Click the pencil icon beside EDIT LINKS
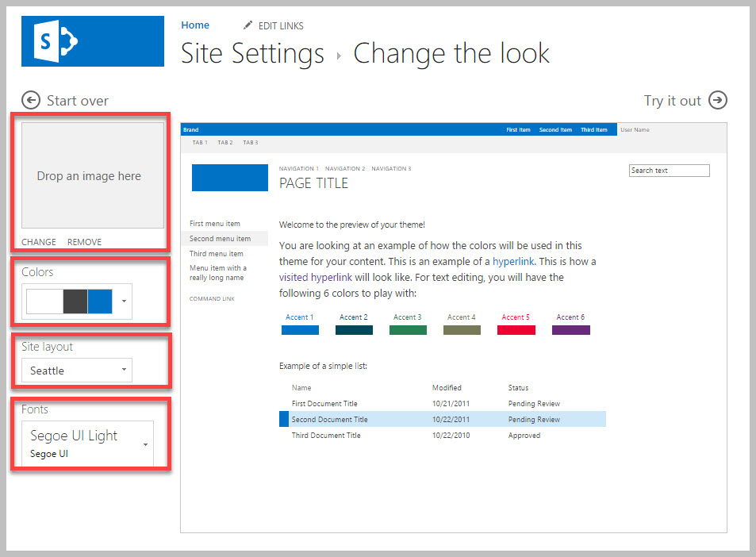Viewport: 756px width, 557px height. [x=246, y=25]
